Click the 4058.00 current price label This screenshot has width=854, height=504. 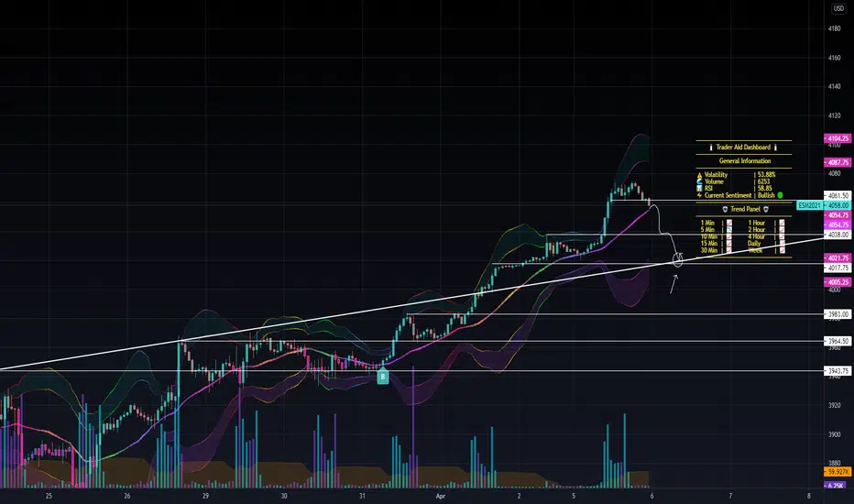(838, 205)
